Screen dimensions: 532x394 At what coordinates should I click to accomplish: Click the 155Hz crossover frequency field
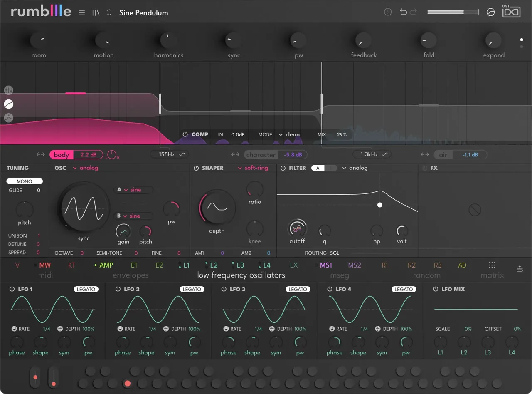click(x=170, y=154)
